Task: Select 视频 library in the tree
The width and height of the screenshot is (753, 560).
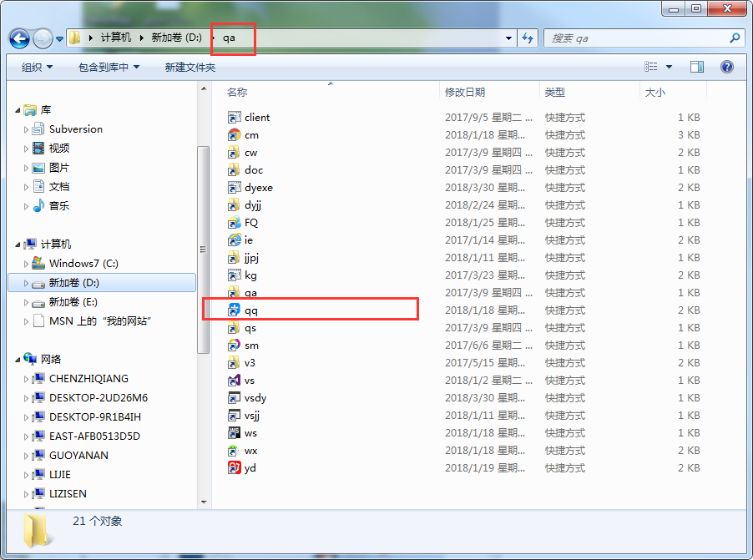Action: (59, 149)
